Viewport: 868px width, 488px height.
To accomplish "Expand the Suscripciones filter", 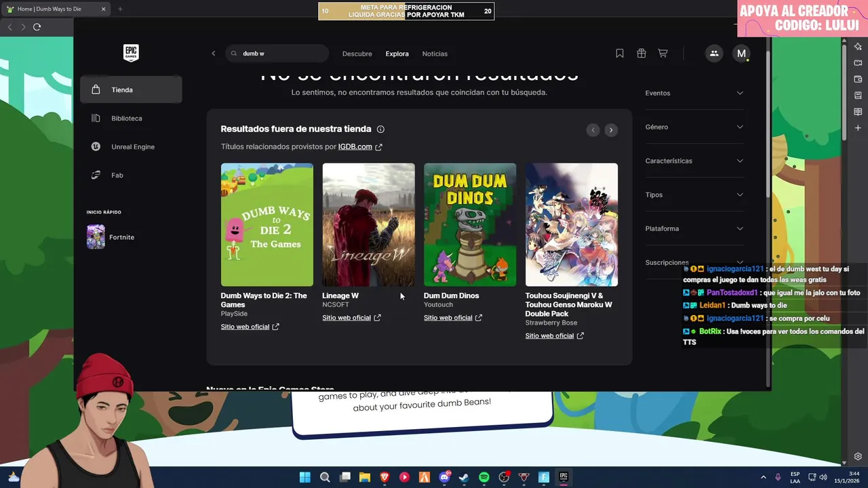I will tap(694, 262).
